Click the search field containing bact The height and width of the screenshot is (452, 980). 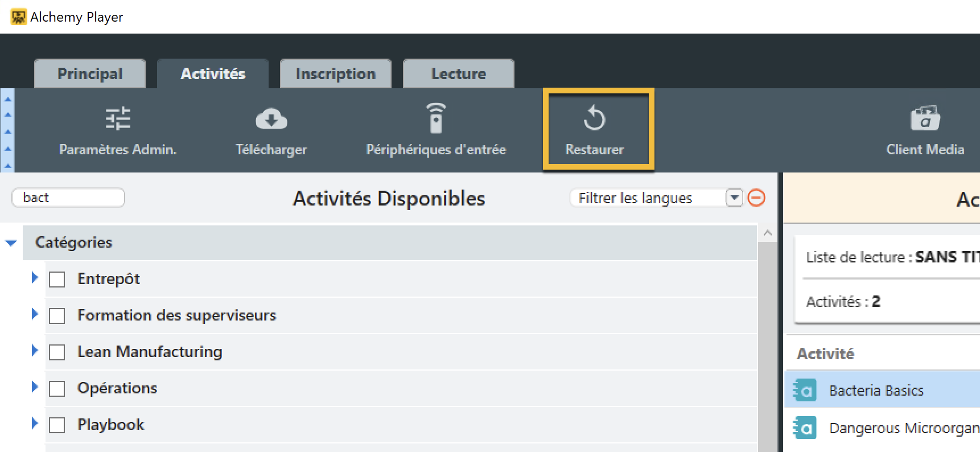pos(68,198)
